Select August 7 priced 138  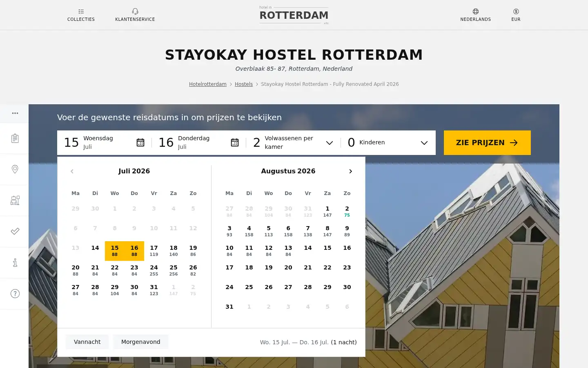click(308, 231)
